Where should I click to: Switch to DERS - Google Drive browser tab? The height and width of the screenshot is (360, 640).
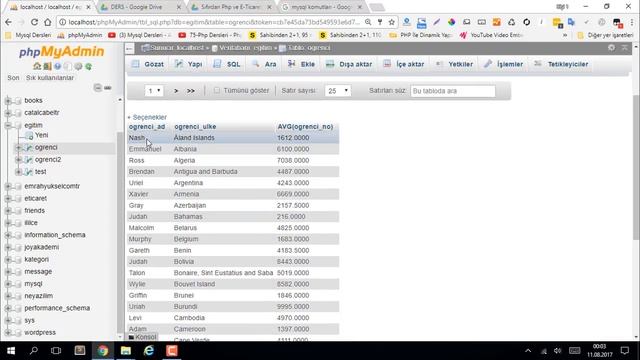[x=141, y=7]
